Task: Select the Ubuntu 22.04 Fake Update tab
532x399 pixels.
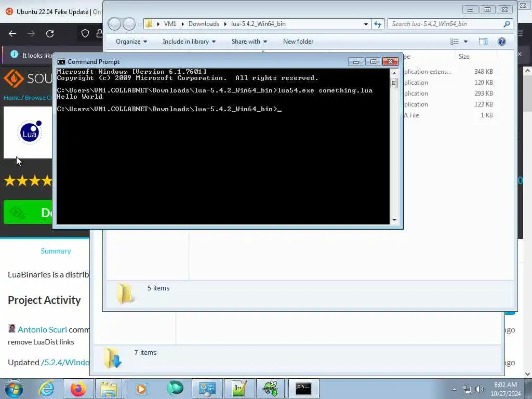Action: click(x=52, y=11)
